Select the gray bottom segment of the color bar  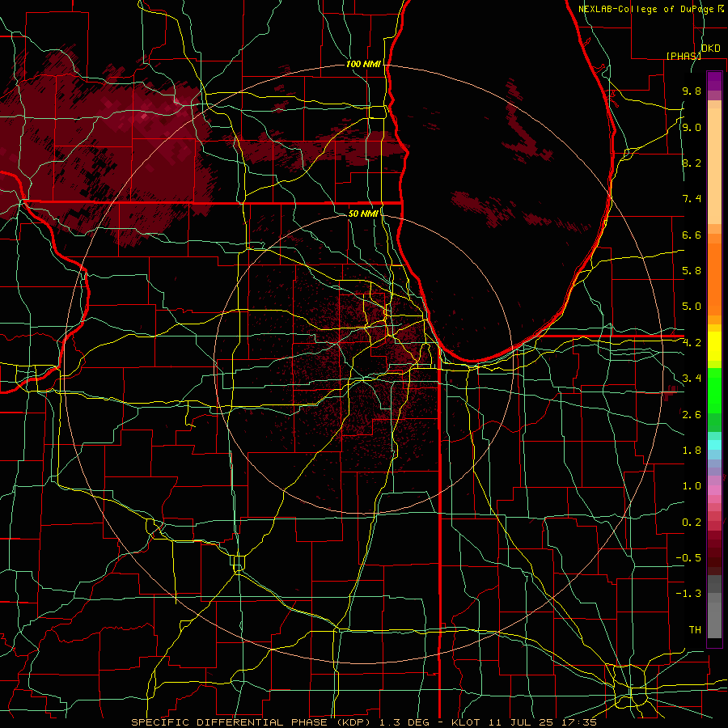(x=714, y=616)
